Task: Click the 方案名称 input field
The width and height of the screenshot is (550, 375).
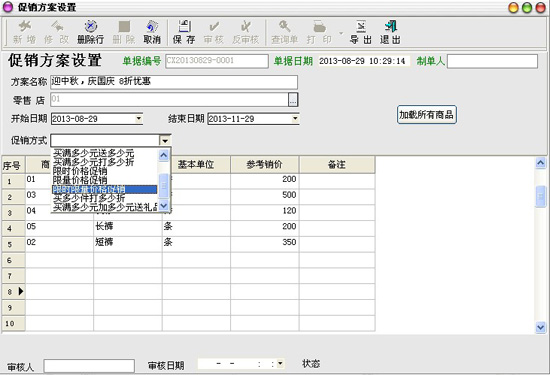Action: [174, 82]
